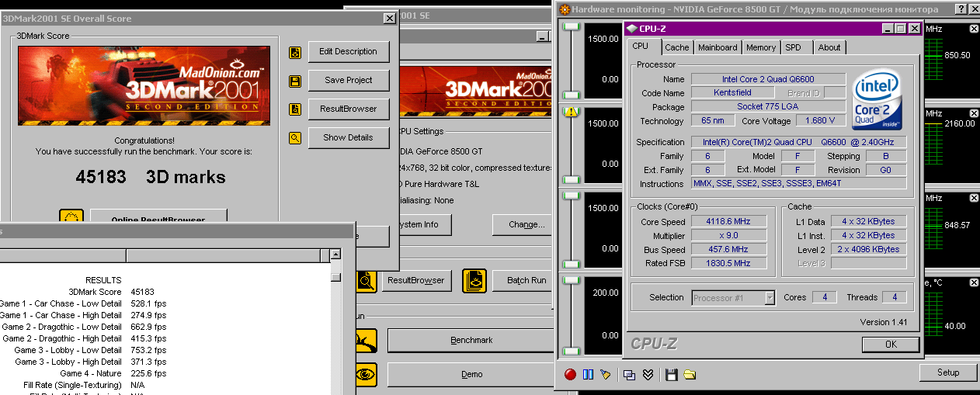The width and height of the screenshot is (980, 395).
Task: Click the Setup button in Hardware monitoring
Action: coord(947,372)
